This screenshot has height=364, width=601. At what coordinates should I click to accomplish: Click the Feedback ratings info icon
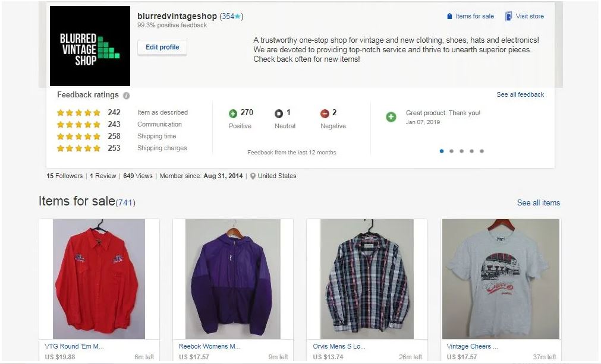[x=126, y=96]
